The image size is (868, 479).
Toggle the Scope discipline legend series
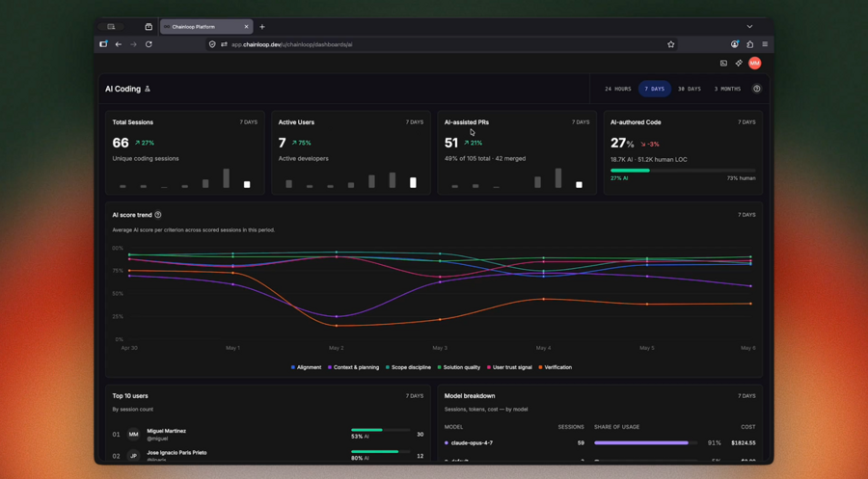[408, 367]
